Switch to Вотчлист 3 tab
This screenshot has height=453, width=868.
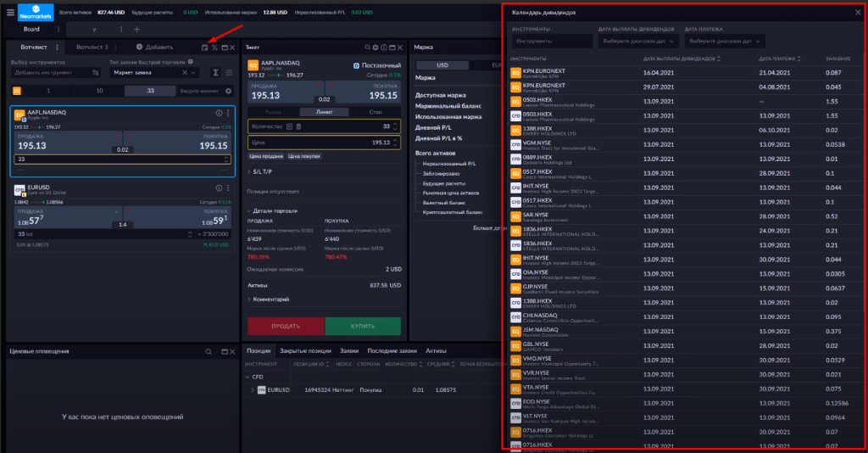[x=92, y=47]
